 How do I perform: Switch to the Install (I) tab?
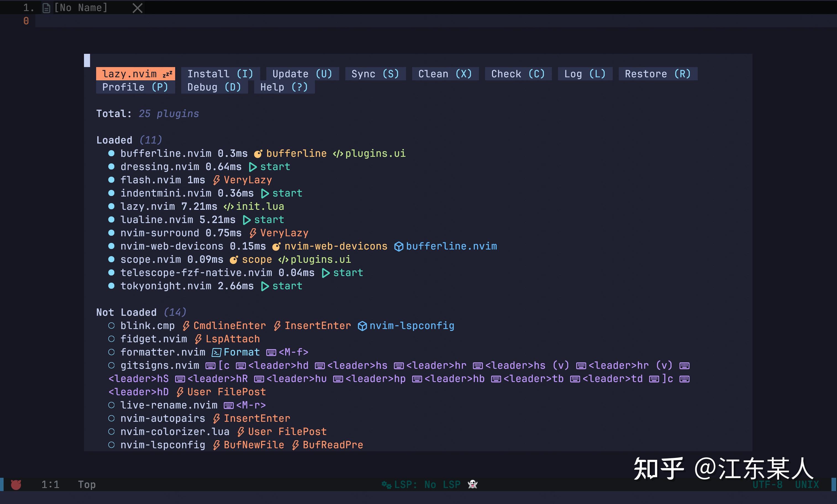pyautogui.click(x=220, y=73)
